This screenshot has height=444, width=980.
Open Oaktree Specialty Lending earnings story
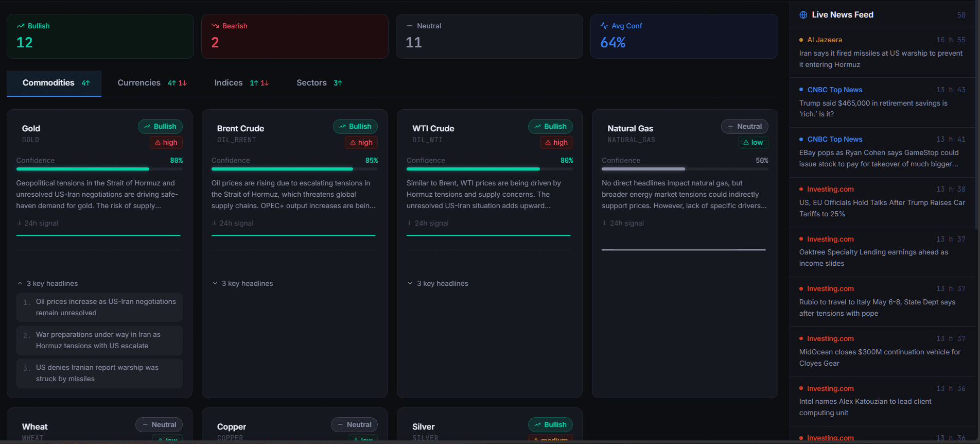click(882, 252)
